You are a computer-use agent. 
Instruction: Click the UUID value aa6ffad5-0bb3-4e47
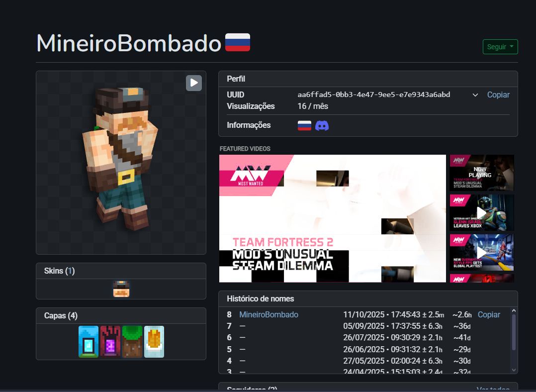pyautogui.click(x=373, y=95)
